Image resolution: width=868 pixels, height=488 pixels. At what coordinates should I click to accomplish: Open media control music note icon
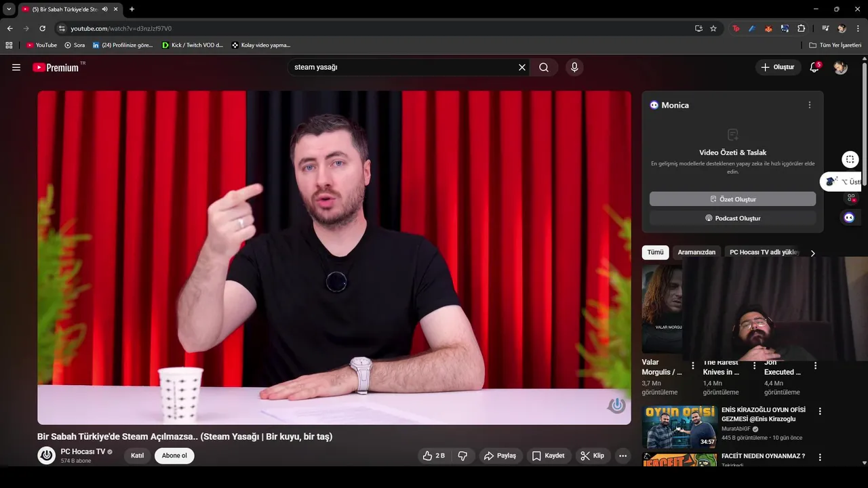(x=825, y=28)
